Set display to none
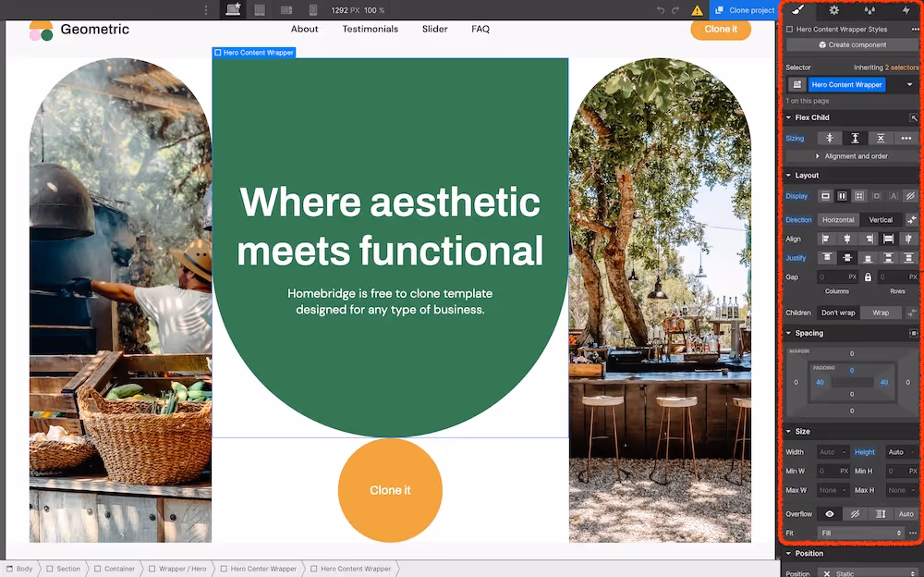This screenshot has height=577, width=924. (910, 196)
